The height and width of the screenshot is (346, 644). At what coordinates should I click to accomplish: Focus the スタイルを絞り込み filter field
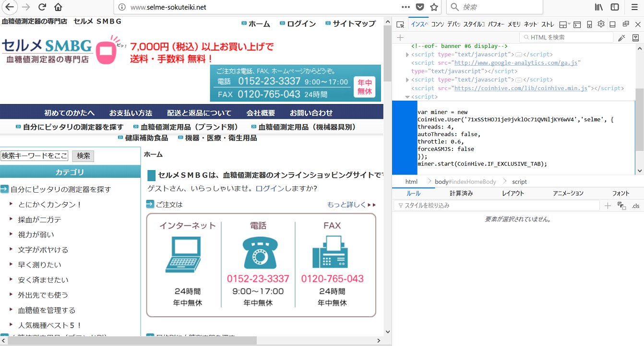click(x=497, y=206)
